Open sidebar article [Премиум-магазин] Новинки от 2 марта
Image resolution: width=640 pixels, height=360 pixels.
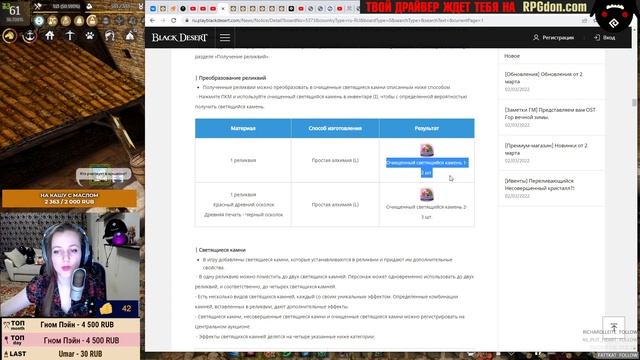[x=546, y=149]
